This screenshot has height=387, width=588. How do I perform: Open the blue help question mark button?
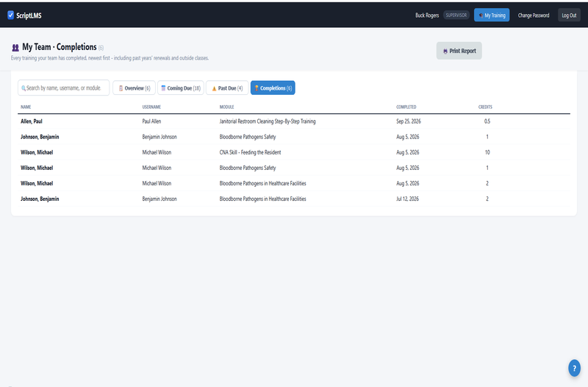point(574,368)
